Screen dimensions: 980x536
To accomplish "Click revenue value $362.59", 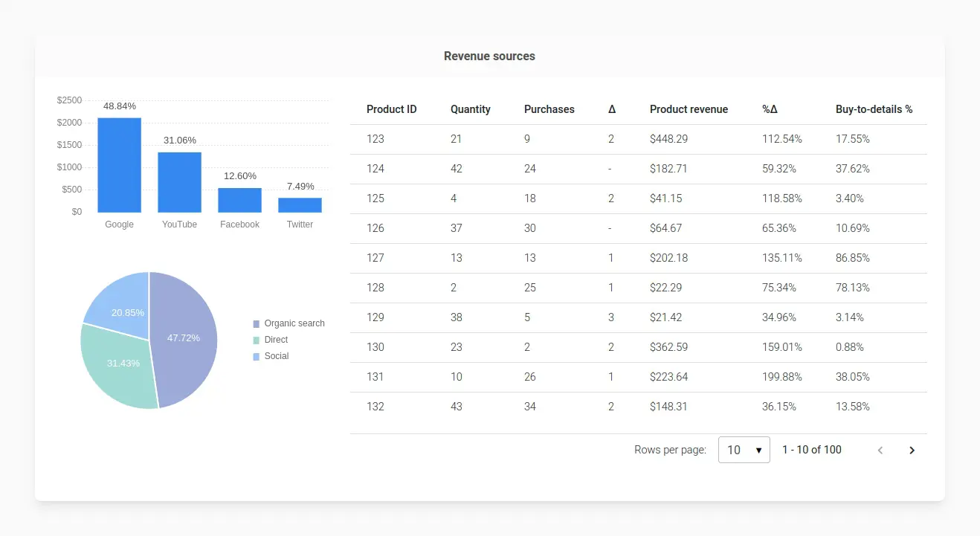I will pyautogui.click(x=668, y=347).
